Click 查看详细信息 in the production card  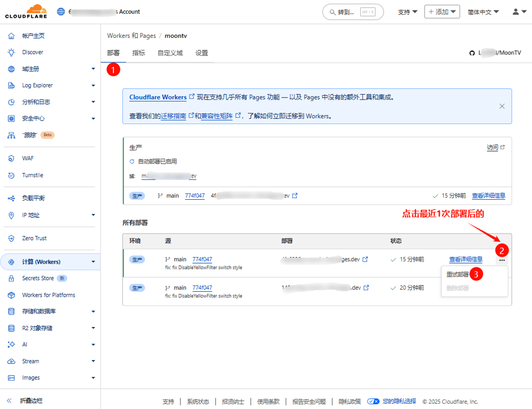click(488, 195)
